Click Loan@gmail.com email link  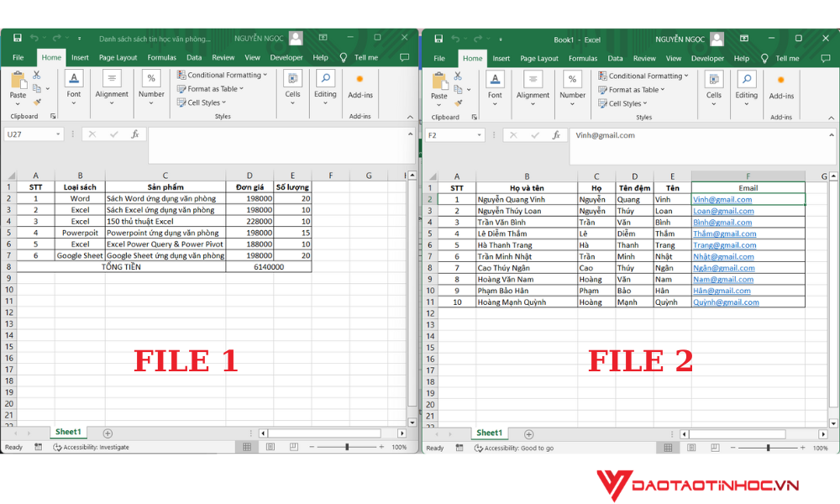click(723, 211)
